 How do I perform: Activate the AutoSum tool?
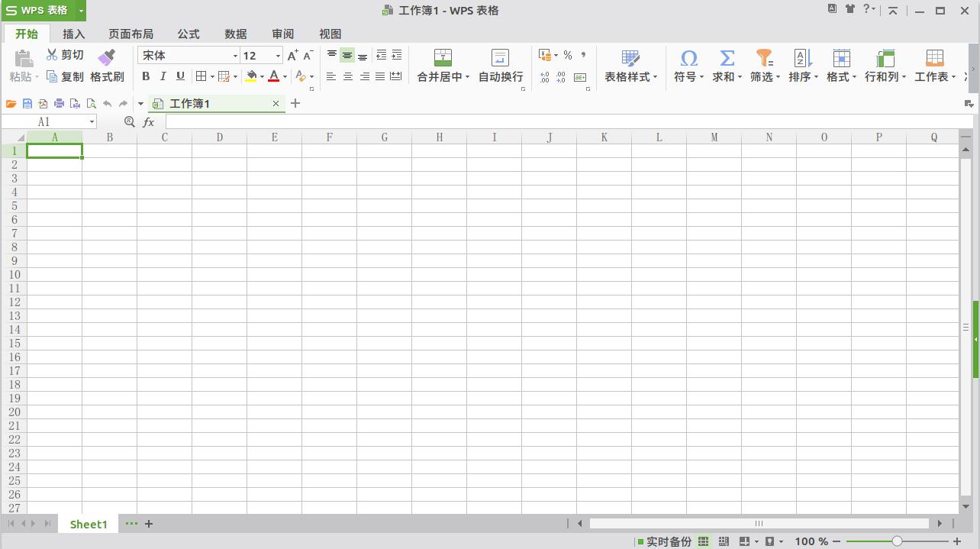coord(724,65)
